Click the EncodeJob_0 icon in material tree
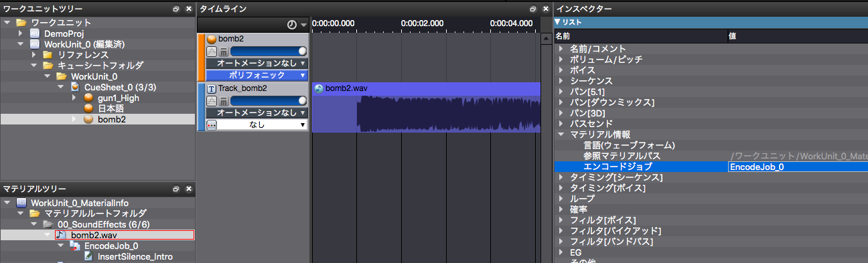Screen dimensions: 868x263 coord(75,246)
